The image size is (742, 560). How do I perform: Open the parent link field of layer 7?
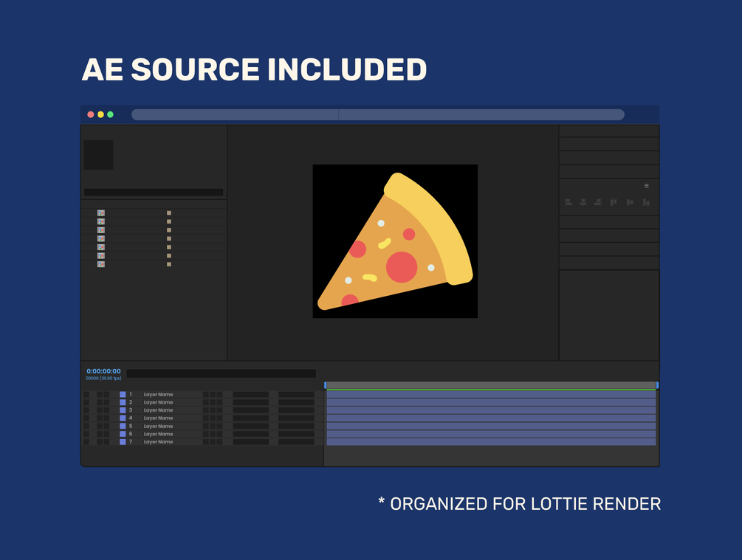tap(296, 442)
